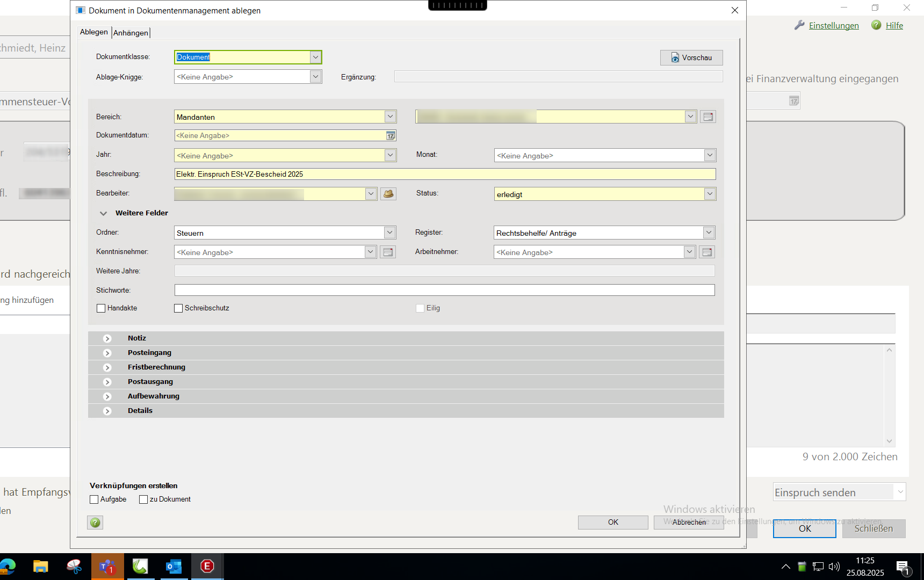Open Outlook from the taskbar
The image size is (924, 580).
click(174, 567)
